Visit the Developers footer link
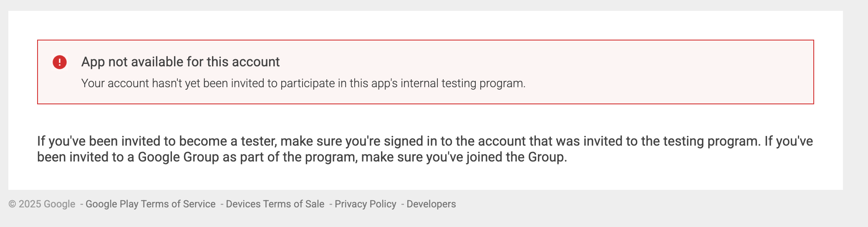 431,204
